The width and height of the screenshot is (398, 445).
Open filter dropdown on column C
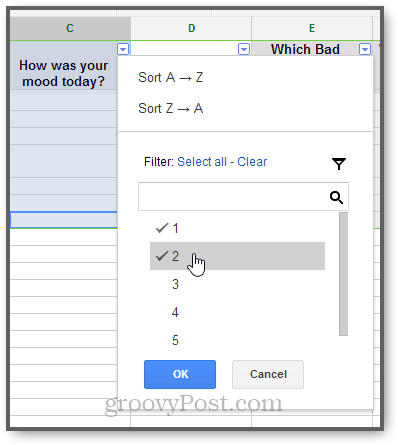coord(123,49)
